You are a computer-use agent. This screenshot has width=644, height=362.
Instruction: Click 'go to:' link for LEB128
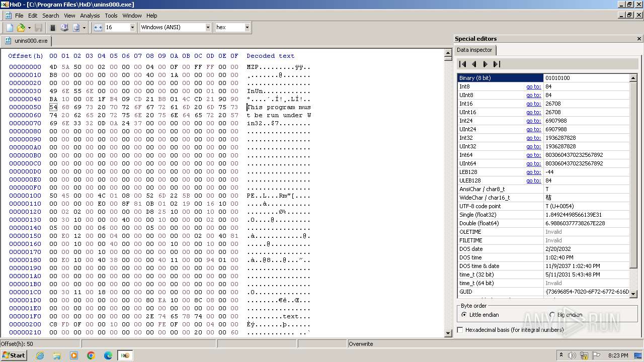pyautogui.click(x=533, y=172)
